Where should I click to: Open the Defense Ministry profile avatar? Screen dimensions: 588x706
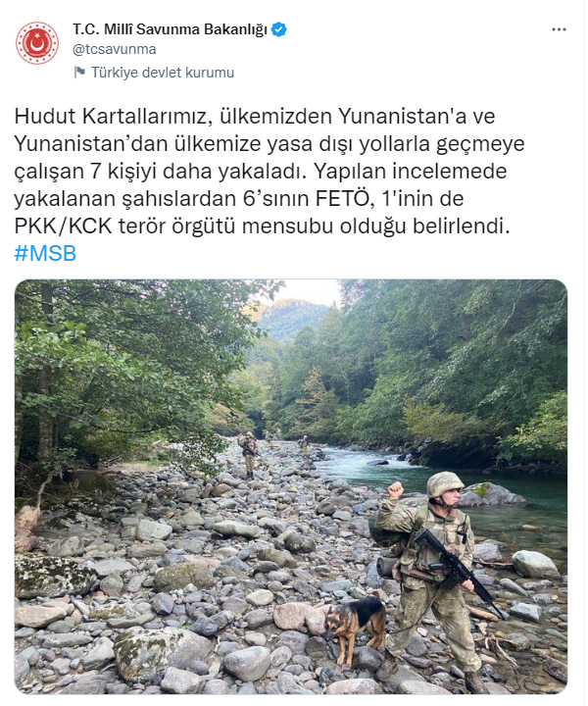[x=37, y=43]
